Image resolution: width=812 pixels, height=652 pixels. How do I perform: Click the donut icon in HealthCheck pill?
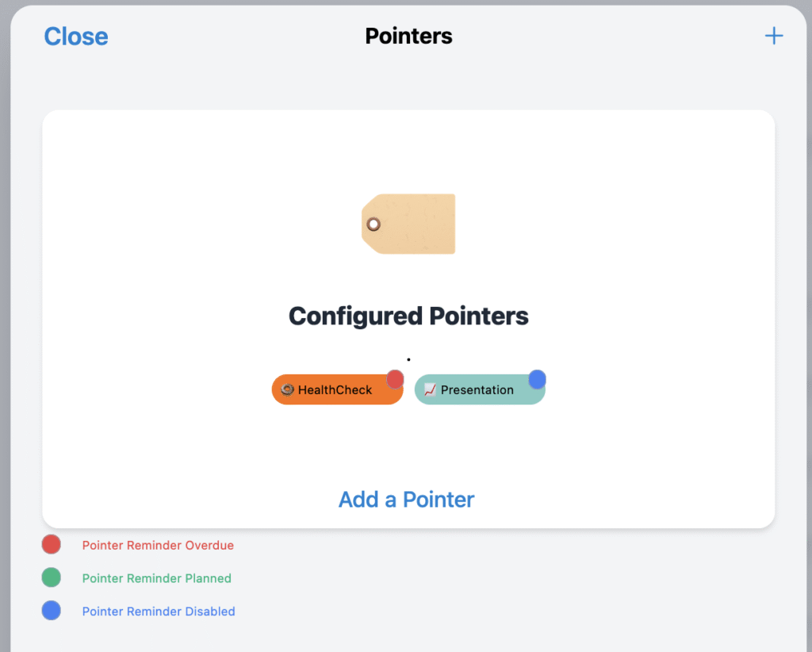287,389
